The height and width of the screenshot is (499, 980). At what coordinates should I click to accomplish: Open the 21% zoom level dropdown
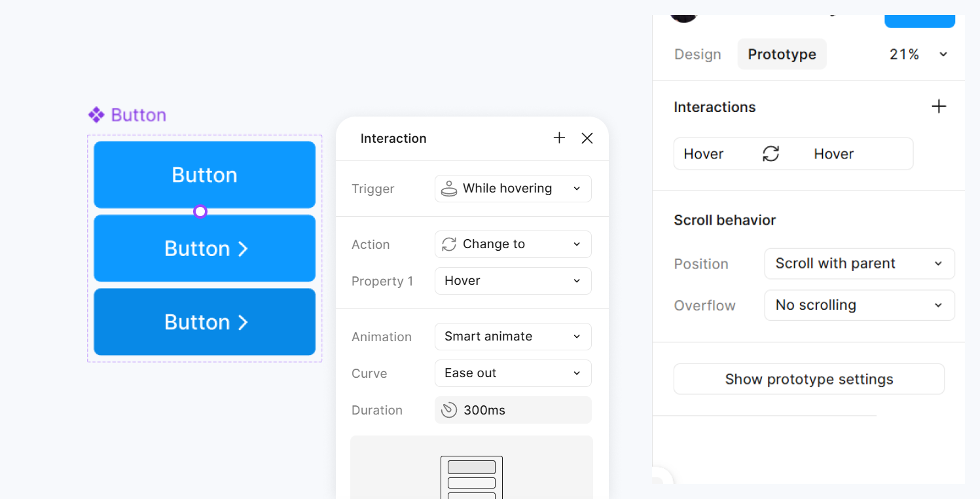(919, 54)
